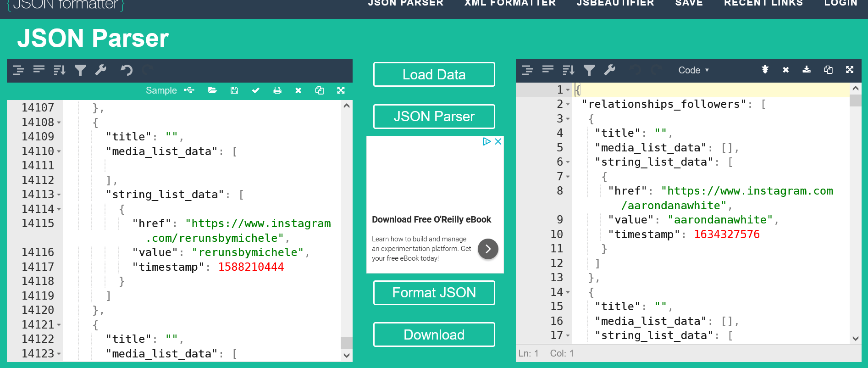Viewport: 868px width, 368px height.
Task: Collapse the fold arrow at line 14113
Action: click(59, 195)
